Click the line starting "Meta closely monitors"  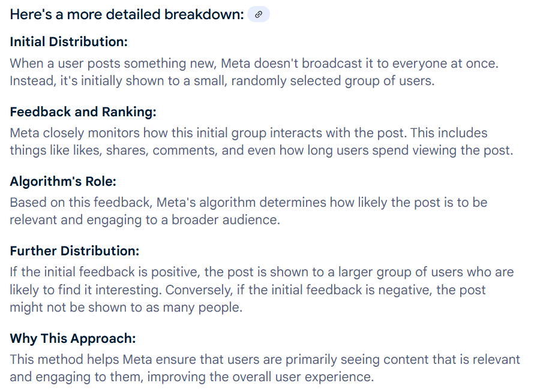(248, 132)
